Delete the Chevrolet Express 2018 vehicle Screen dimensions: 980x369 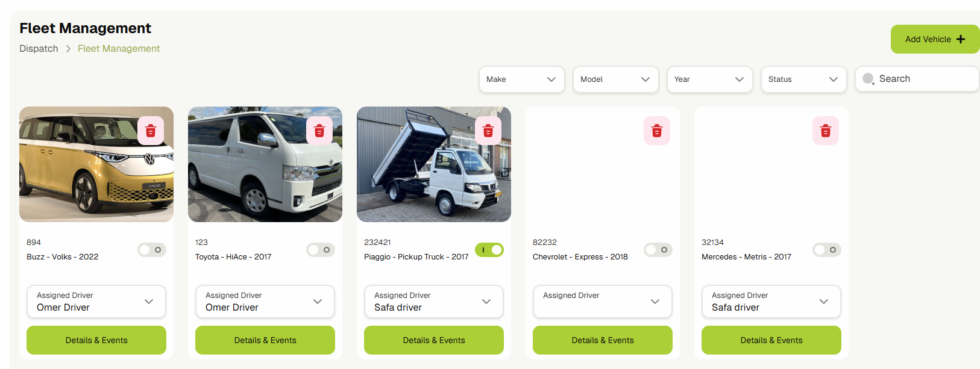(657, 131)
